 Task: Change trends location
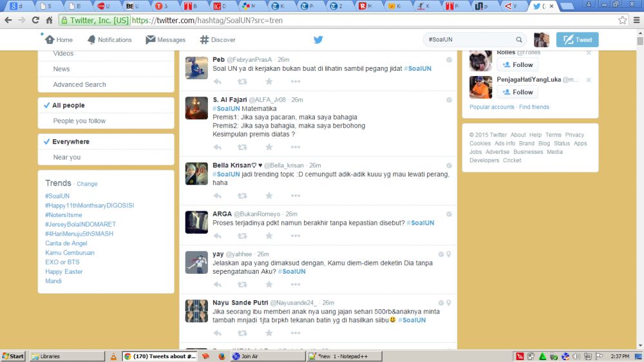pyautogui.click(x=87, y=184)
